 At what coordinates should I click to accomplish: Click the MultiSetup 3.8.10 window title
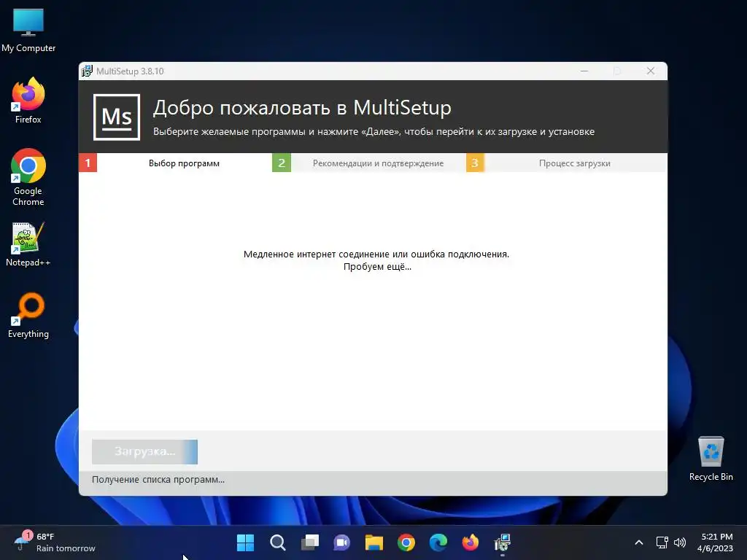point(130,71)
